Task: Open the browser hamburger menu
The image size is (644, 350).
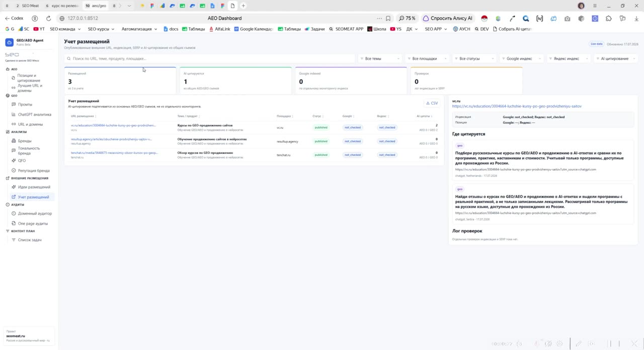Action: click(595, 6)
